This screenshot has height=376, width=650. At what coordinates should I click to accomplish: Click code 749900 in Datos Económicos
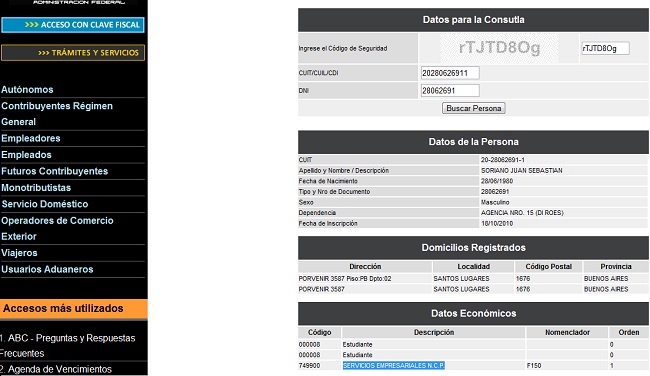309,366
